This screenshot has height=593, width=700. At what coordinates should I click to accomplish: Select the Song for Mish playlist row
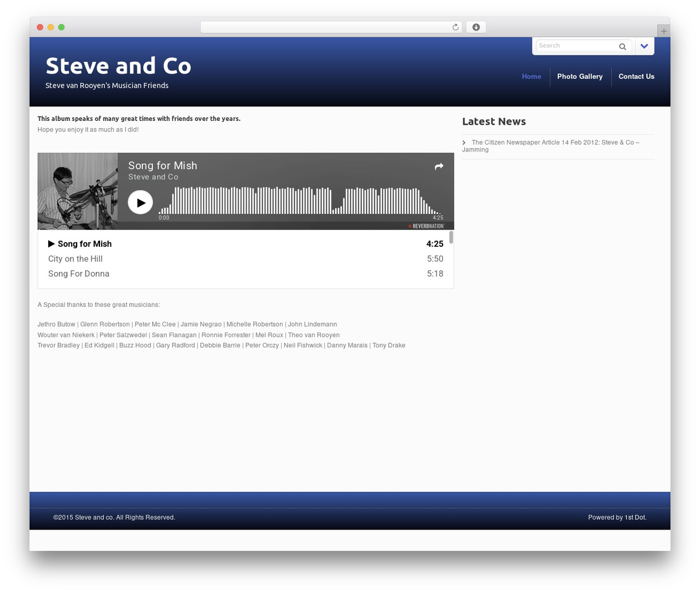[246, 244]
